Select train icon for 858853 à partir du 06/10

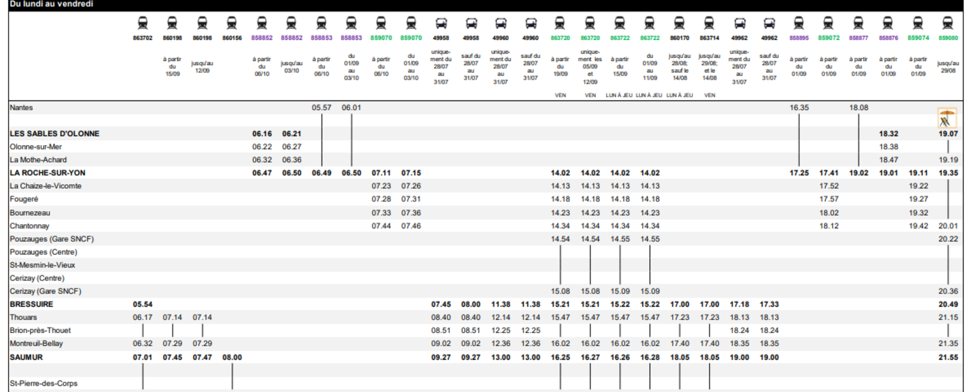point(322,23)
